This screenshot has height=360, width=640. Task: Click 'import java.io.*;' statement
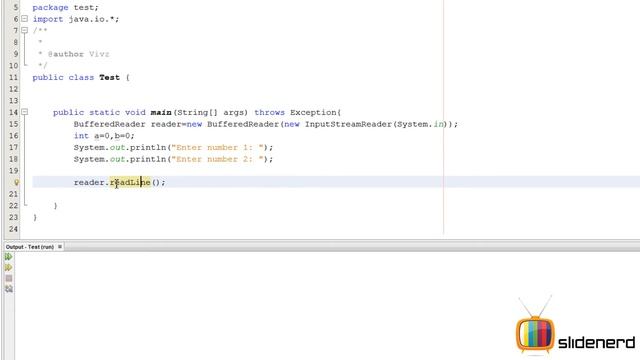(x=76, y=19)
